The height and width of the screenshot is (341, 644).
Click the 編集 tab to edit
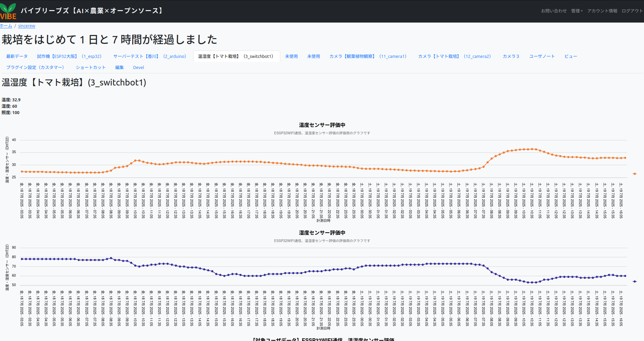[119, 67]
